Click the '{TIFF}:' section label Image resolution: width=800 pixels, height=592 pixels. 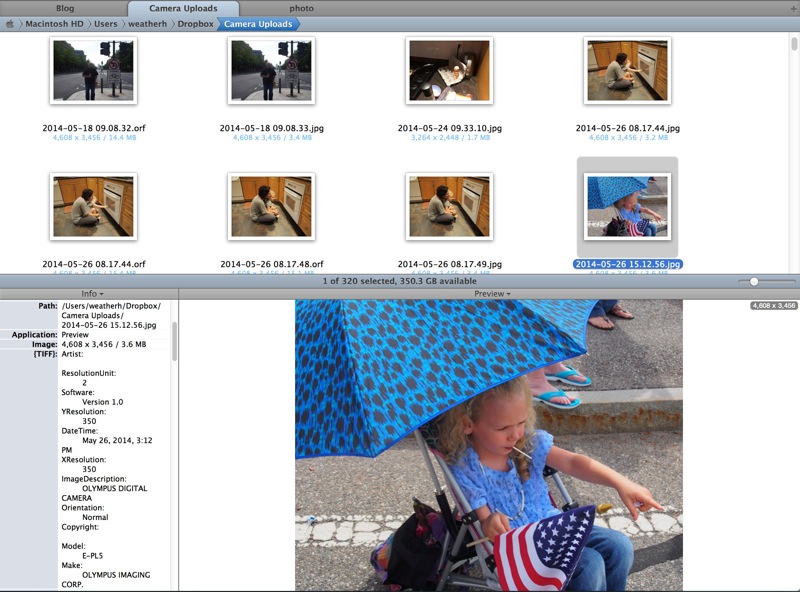click(x=45, y=354)
